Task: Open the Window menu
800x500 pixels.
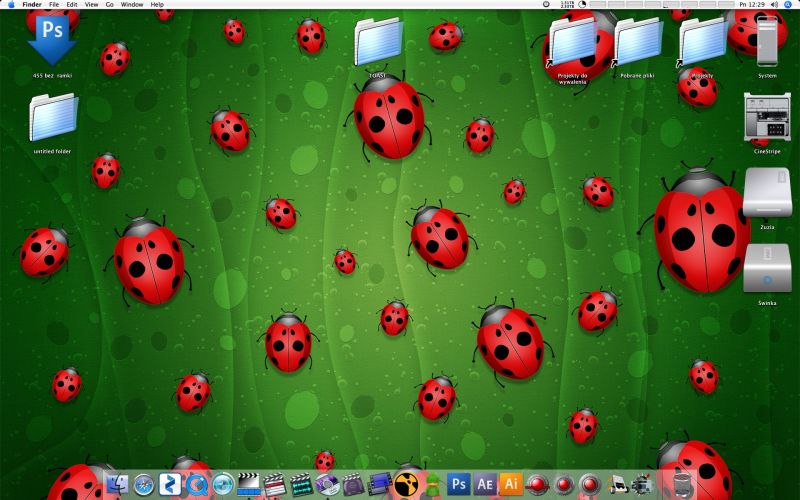Action: pos(132,4)
